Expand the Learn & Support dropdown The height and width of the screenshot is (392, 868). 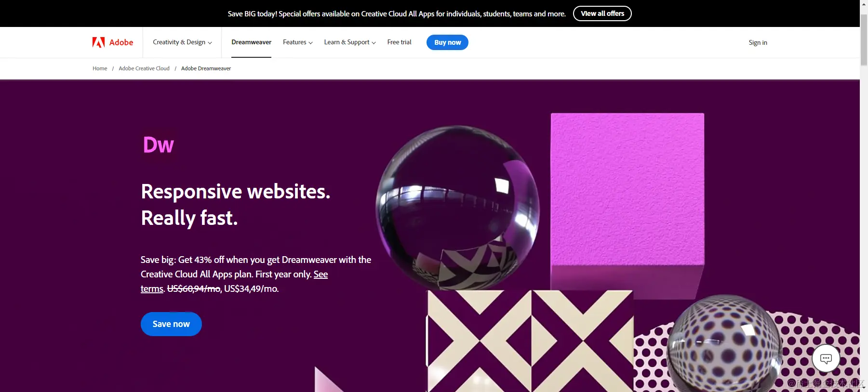coord(350,42)
